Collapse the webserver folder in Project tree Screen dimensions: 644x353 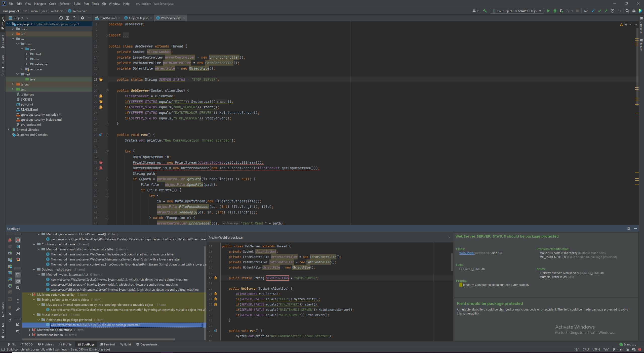(x=27, y=64)
